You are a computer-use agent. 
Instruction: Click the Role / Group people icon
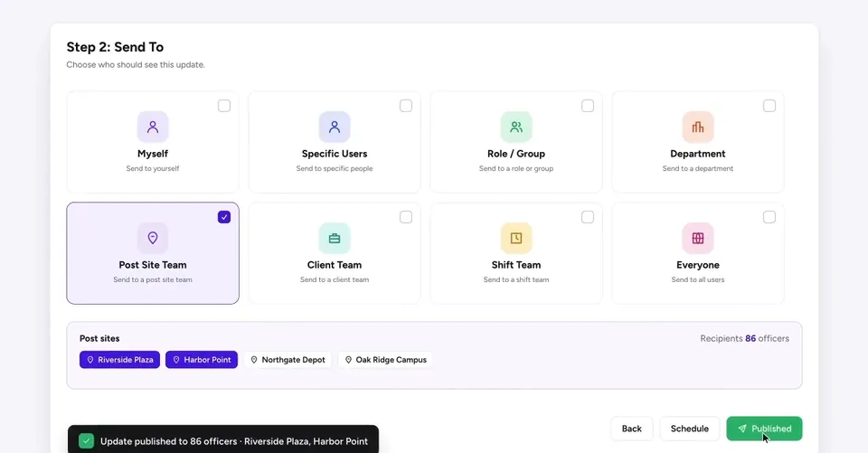[516, 127]
